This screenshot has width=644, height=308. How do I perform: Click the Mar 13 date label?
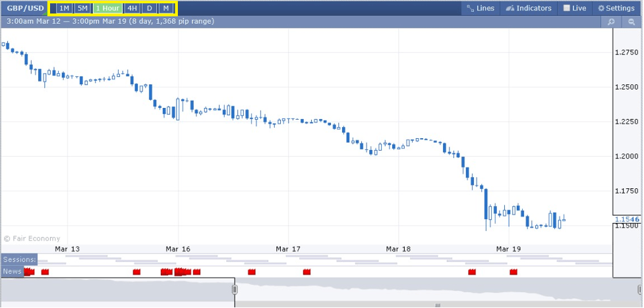(x=67, y=249)
